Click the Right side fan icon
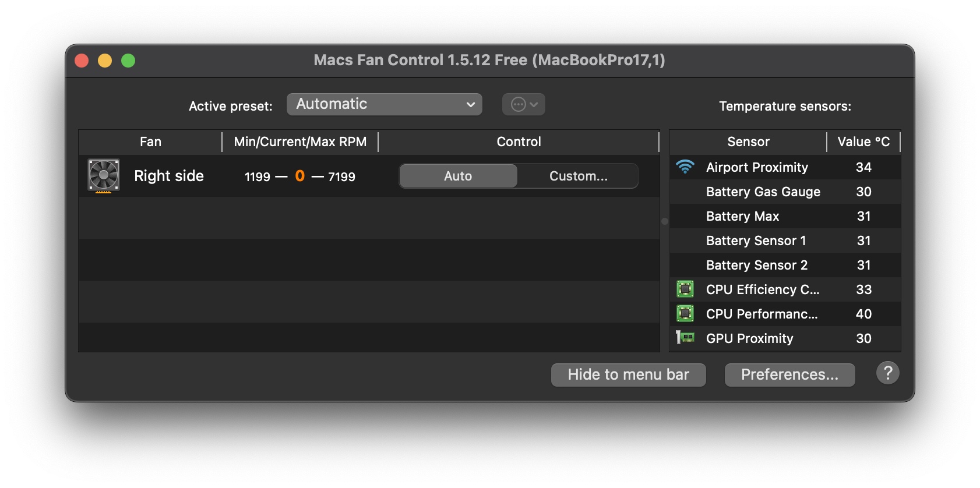The image size is (980, 488). coord(104,175)
